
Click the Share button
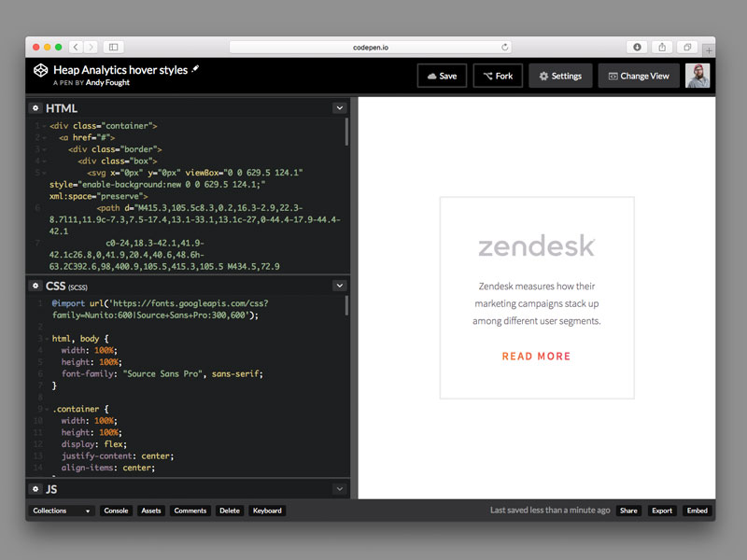tap(628, 511)
